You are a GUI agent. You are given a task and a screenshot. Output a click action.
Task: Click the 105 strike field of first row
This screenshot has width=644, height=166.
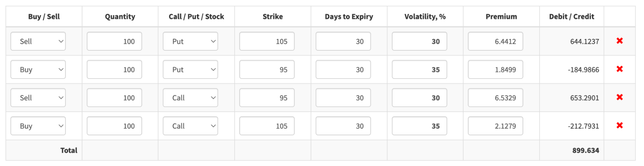tap(267, 41)
